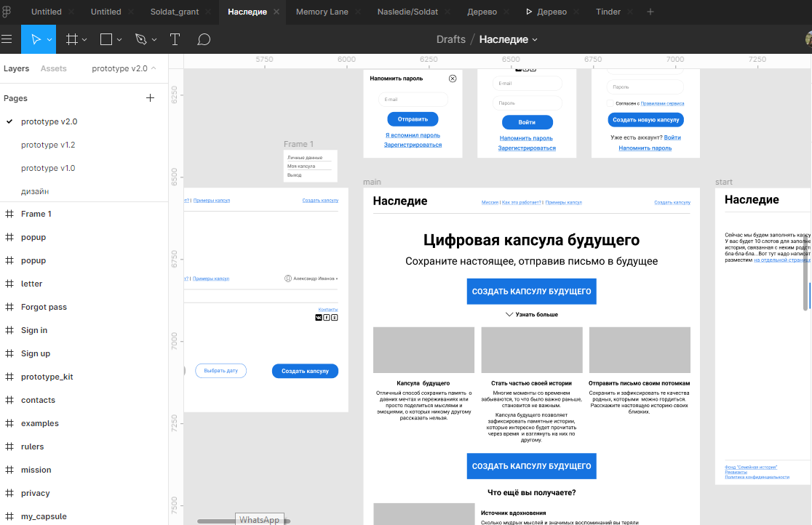812x525 pixels.
Task: Check the 'Согласен с Правилами сервиса' checkbox
Action: 610,103
